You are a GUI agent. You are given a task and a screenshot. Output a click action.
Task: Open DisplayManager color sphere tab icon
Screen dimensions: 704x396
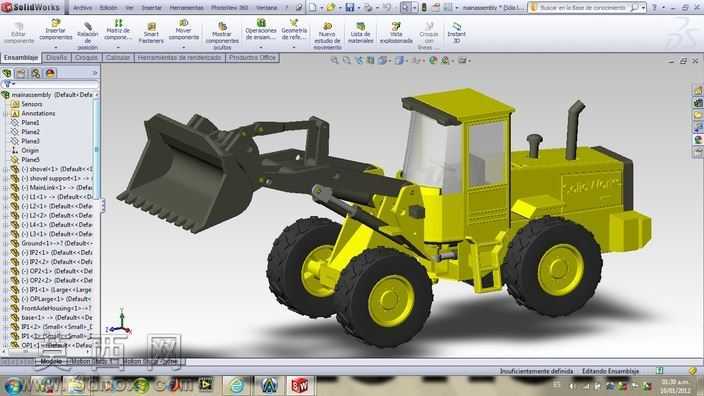tap(50, 73)
